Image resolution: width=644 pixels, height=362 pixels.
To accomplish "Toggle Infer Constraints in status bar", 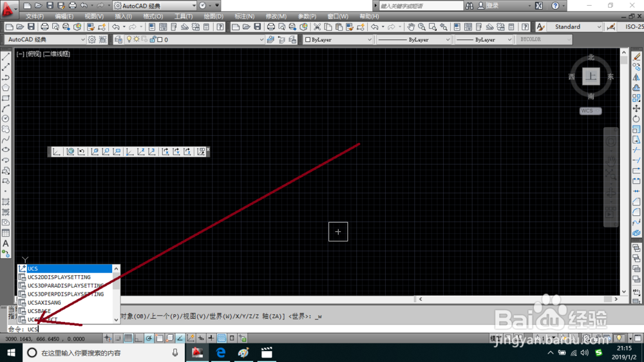I will pos(108,338).
